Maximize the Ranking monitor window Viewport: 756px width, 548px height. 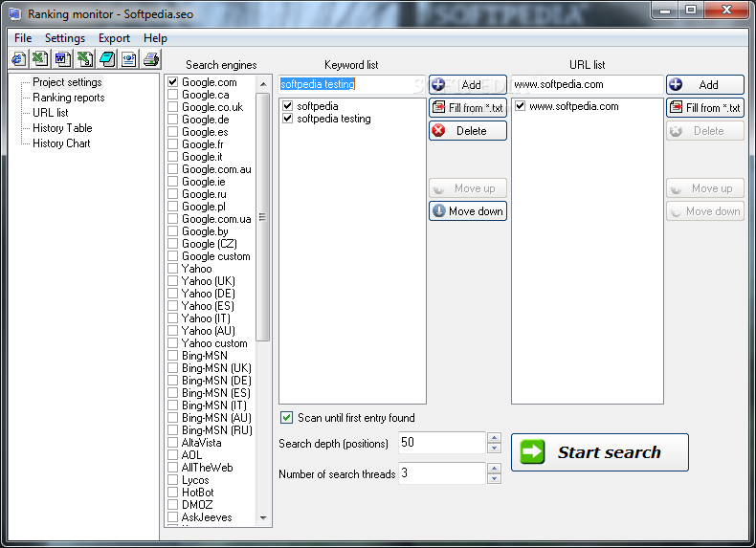pos(691,11)
